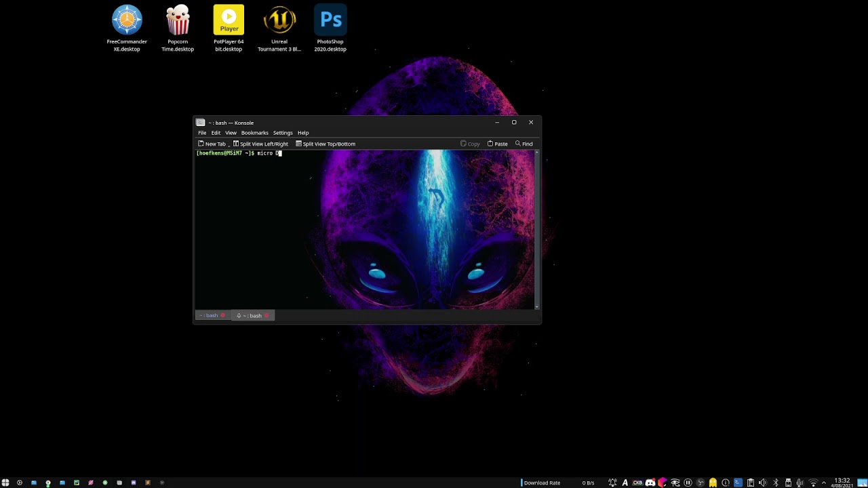Expand hidden system tray icons arrow

(x=824, y=483)
